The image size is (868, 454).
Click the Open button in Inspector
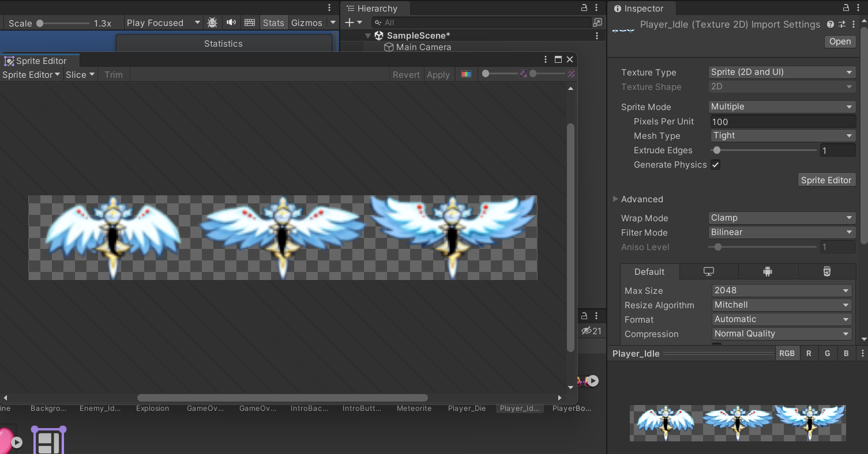coord(840,41)
